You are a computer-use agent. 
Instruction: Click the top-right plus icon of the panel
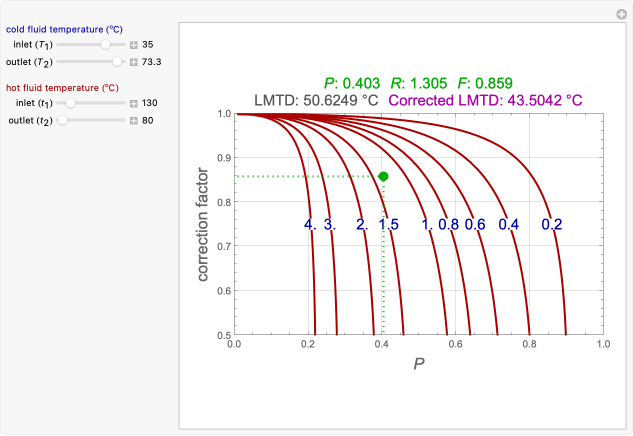tap(620, 14)
